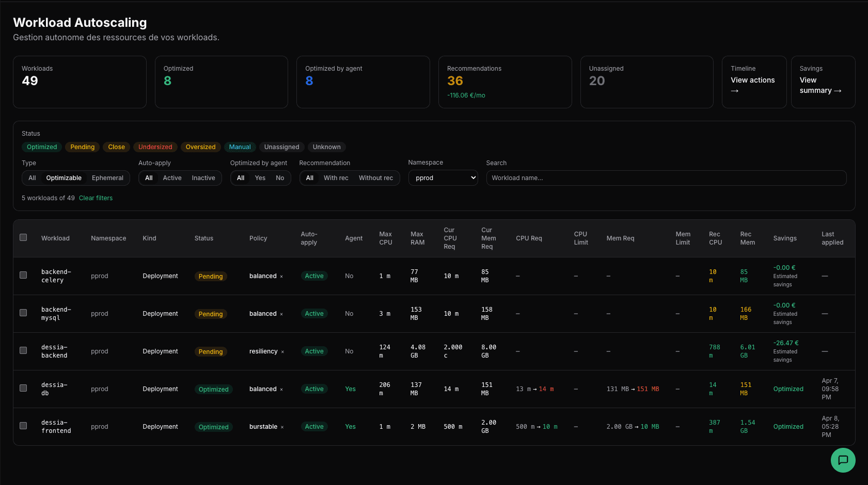Toggle the Undersized status filter
The width and height of the screenshot is (868, 485).
[x=155, y=147]
